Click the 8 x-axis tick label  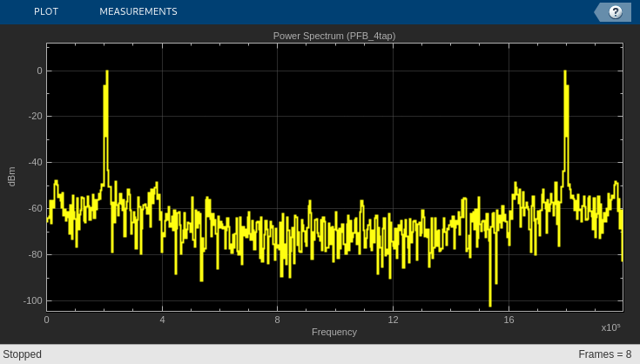(277, 320)
